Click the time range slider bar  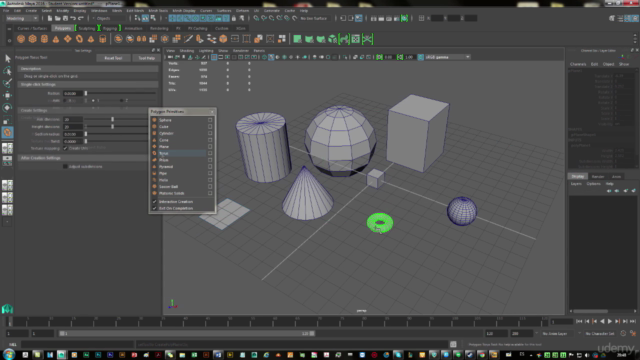(x=187, y=333)
